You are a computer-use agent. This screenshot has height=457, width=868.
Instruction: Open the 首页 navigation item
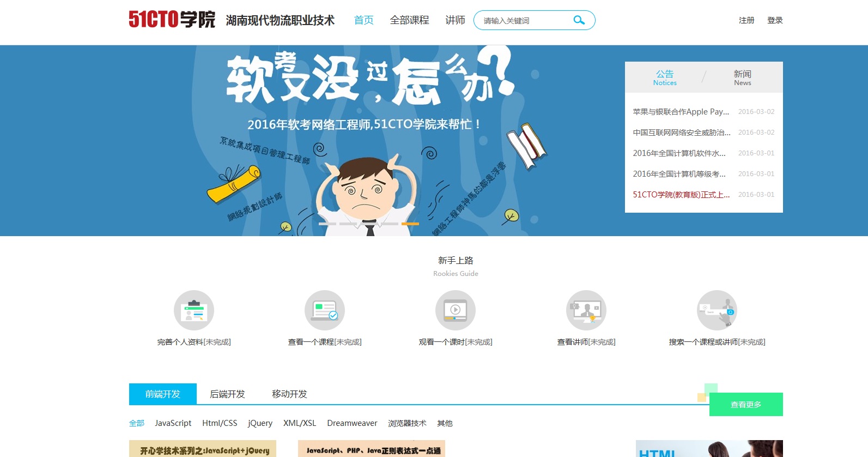(x=364, y=20)
